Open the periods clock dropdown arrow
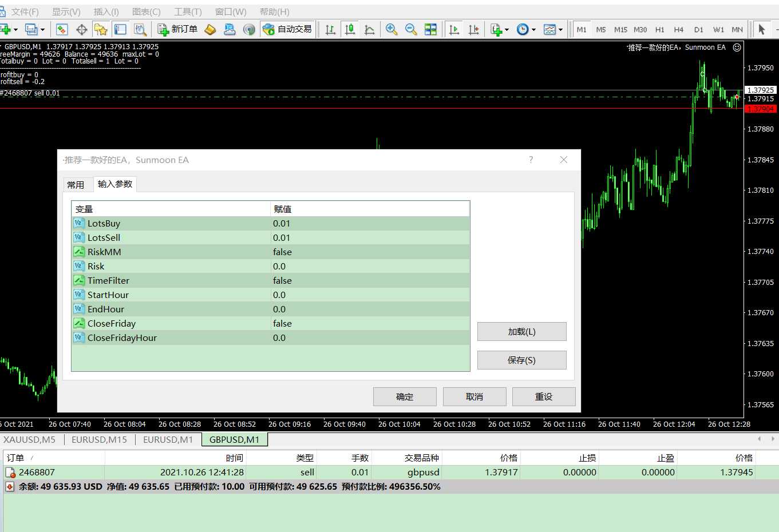This screenshot has width=779, height=532. click(x=533, y=30)
